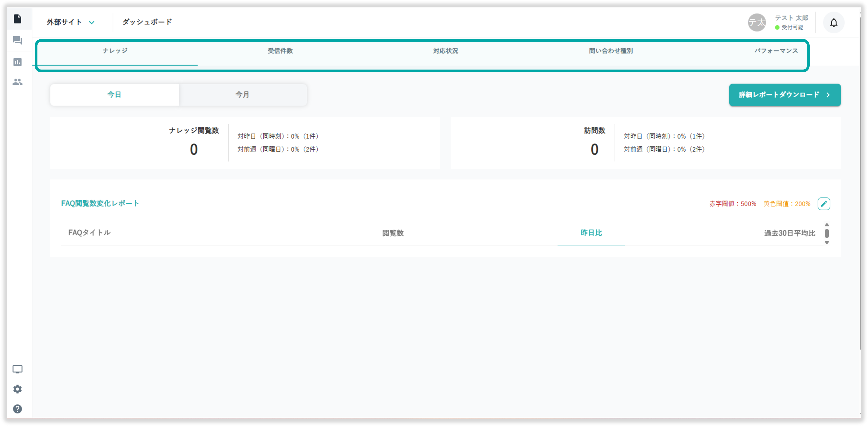Click the notification bell icon
Screen dimensions: 868x426
point(834,23)
